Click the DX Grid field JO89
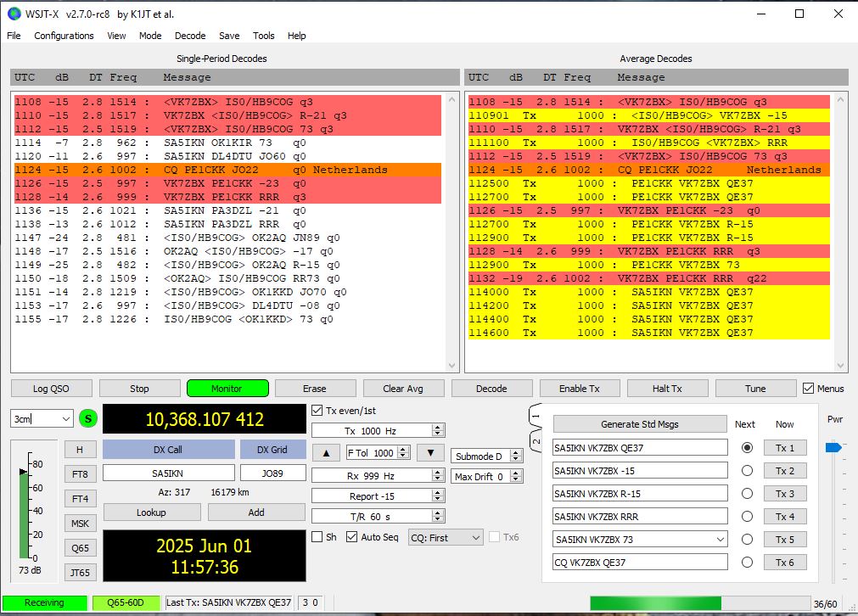 (272, 473)
